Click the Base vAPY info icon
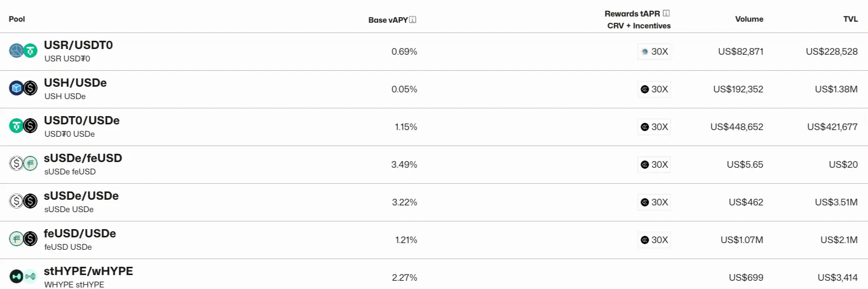The width and height of the screenshot is (868, 289). (413, 20)
